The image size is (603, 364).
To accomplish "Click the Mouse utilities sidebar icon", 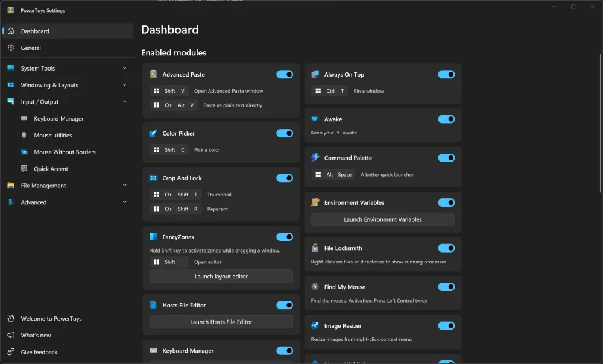I will pos(24,135).
